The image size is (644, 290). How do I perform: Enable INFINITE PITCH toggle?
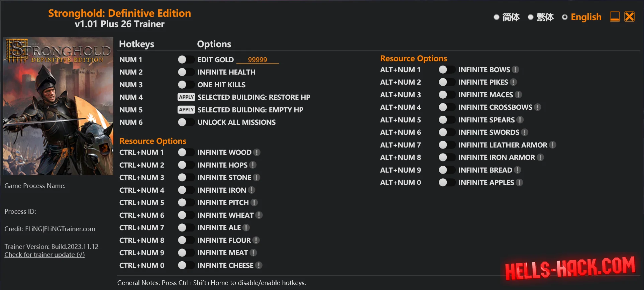coord(186,203)
